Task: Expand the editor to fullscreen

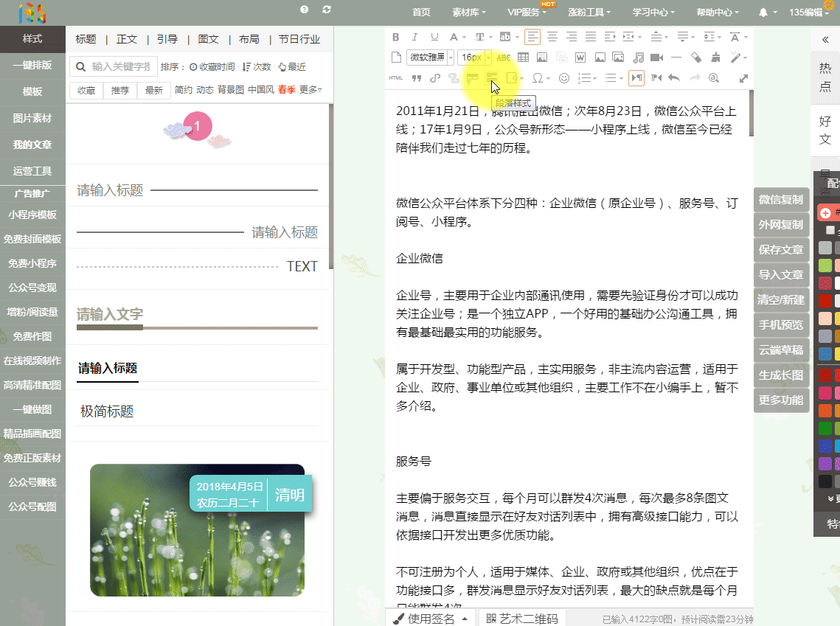Action: coord(743,79)
